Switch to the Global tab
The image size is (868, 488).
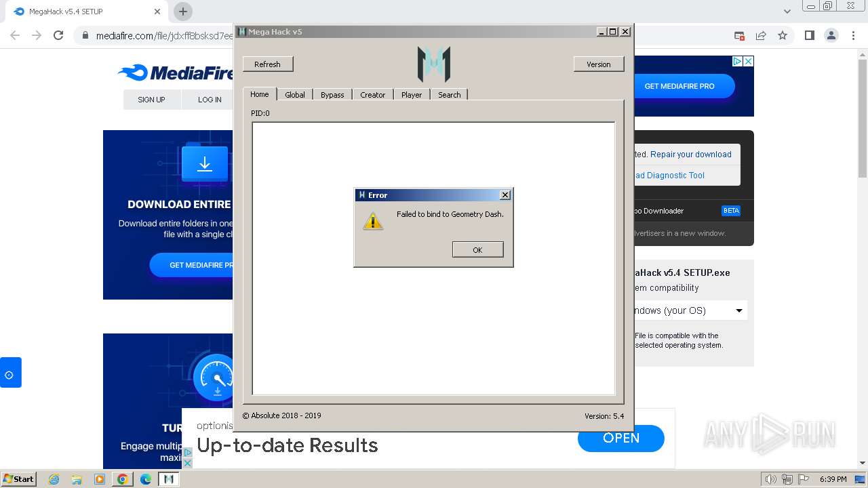[295, 95]
